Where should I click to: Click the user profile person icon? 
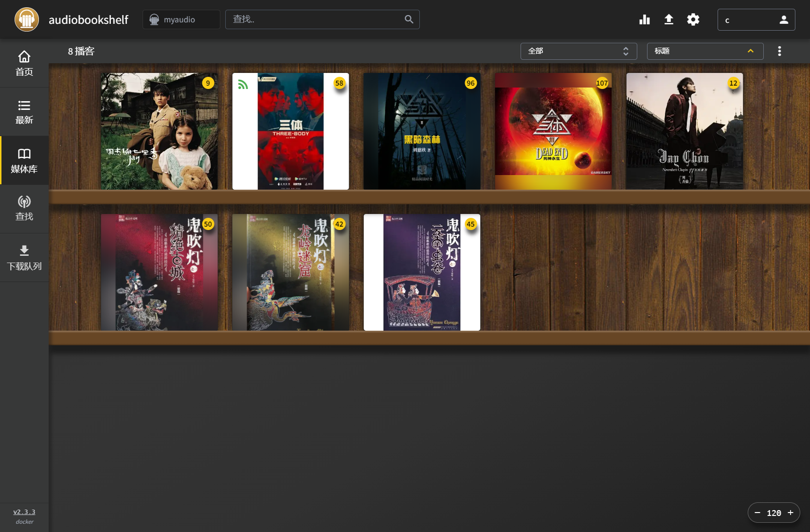784,20
